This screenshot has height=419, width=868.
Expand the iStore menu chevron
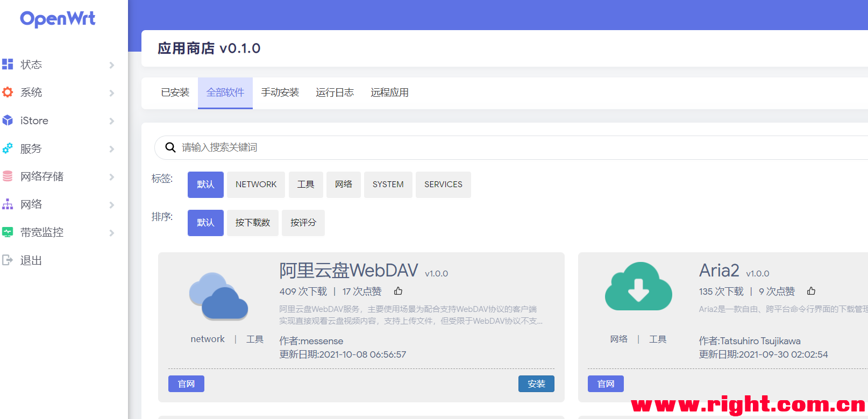[112, 121]
